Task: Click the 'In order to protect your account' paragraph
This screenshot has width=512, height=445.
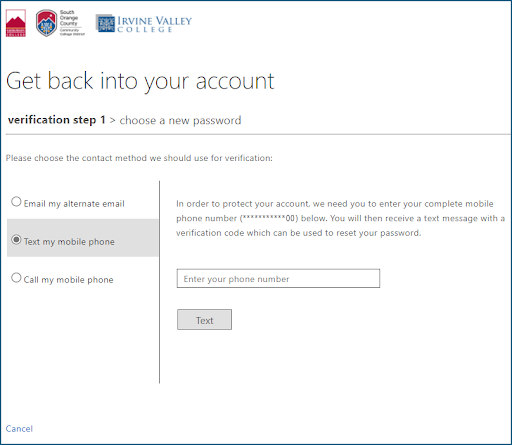Action: (340, 218)
